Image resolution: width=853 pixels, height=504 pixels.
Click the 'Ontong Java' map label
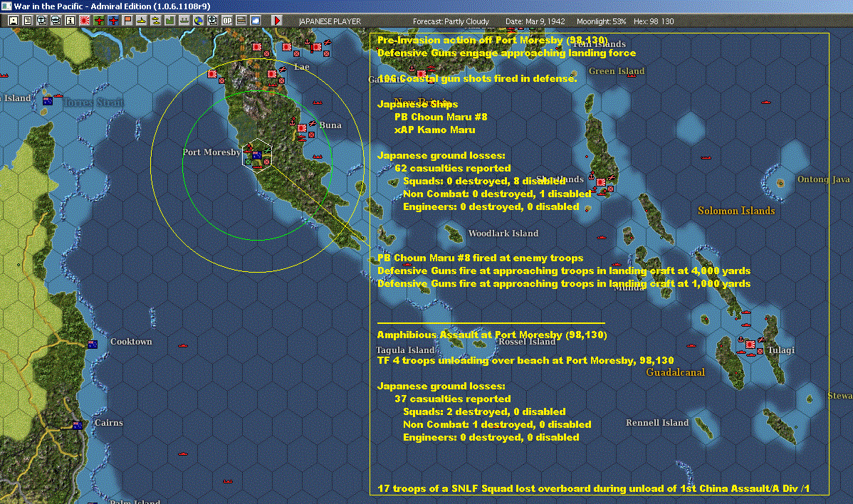point(824,179)
